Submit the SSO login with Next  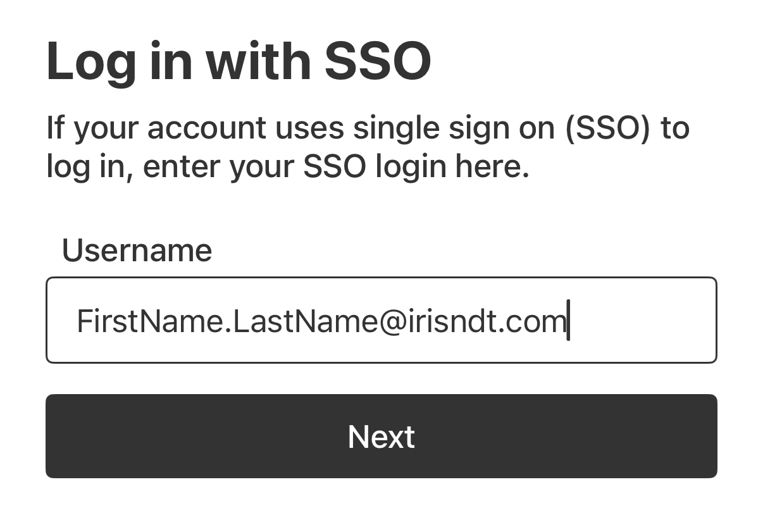381,436
